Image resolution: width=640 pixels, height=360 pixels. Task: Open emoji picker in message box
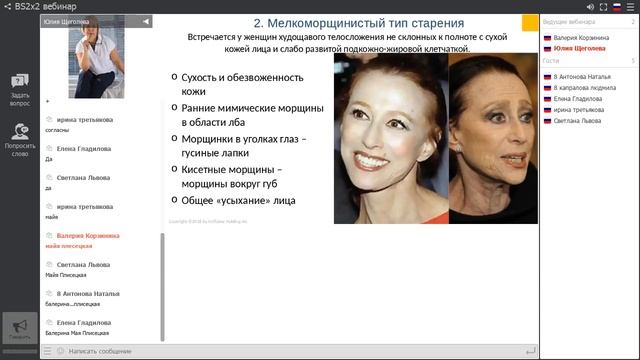click(60, 351)
